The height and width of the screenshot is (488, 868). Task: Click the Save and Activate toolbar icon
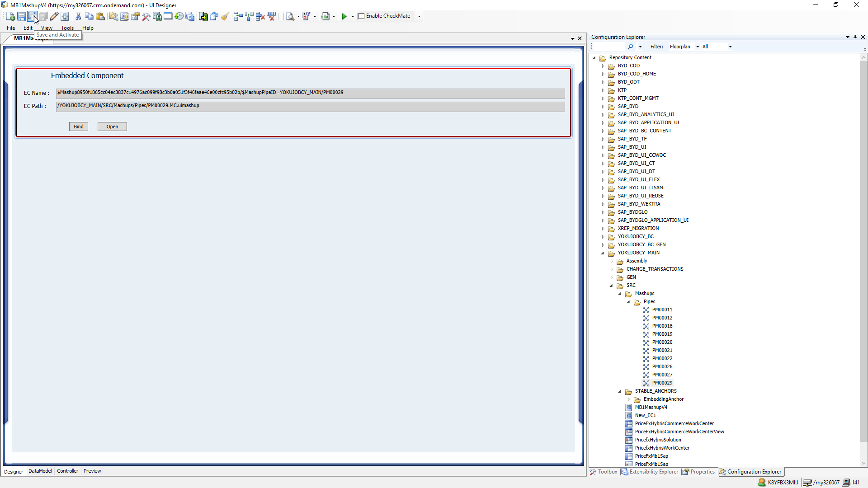click(32, 16)
